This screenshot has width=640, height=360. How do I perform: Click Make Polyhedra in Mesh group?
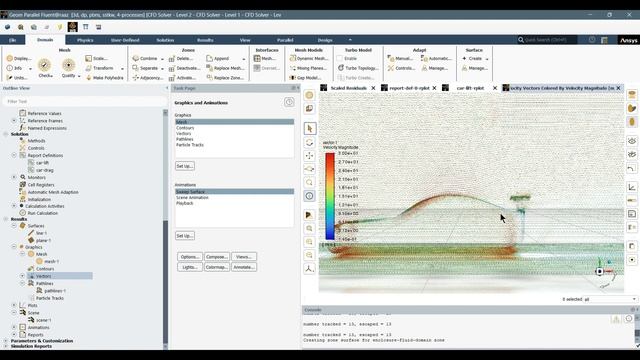coord(104,78)
